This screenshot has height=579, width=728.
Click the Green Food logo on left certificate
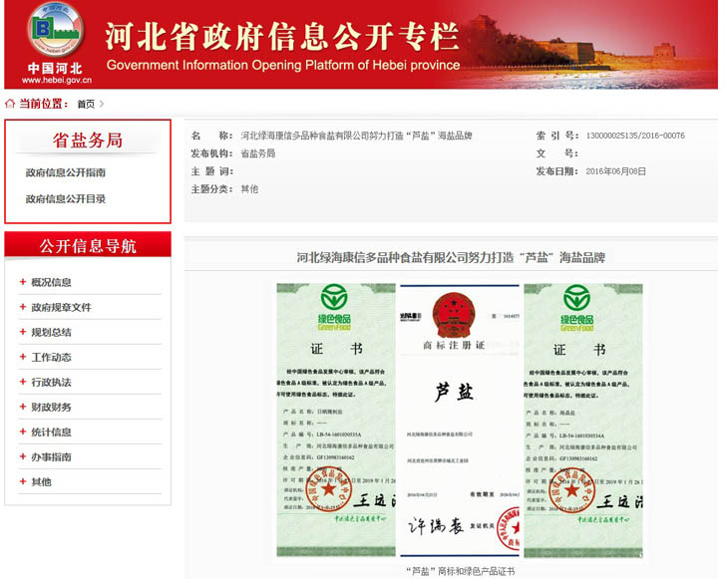334,307
